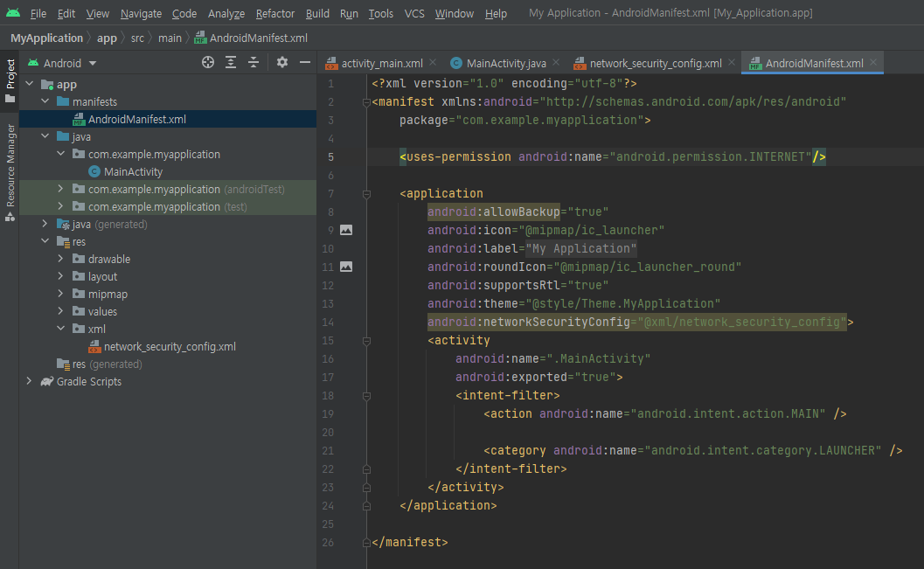Select the res (generated) tree row

coord(167,364)
